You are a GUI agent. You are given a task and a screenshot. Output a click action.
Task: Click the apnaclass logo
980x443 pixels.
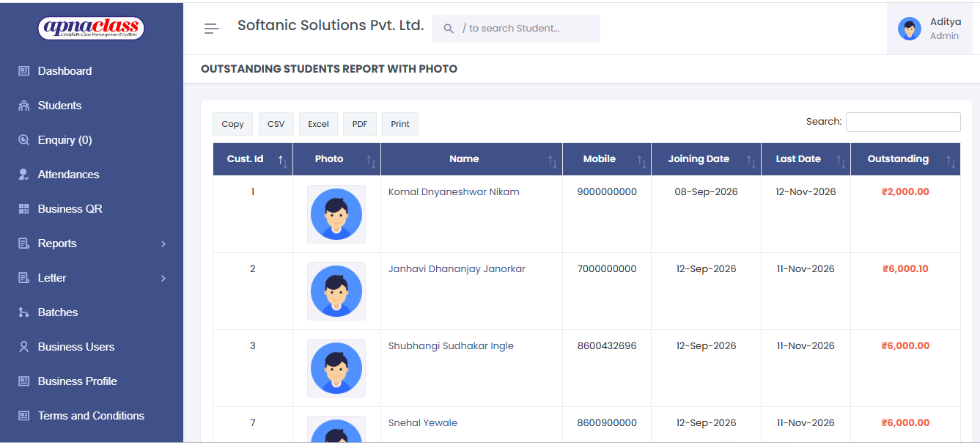coord(91,28)
